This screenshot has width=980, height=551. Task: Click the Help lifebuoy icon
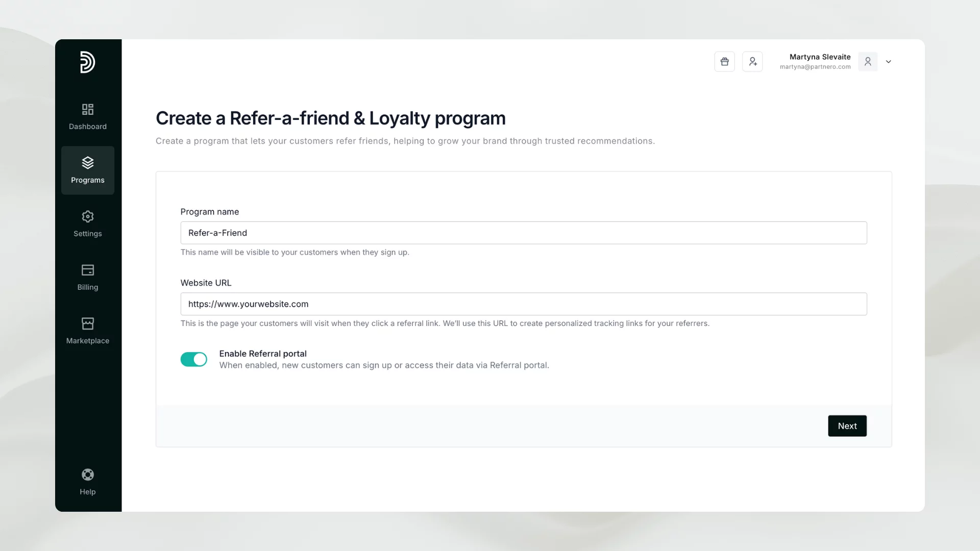coord(87,474)
